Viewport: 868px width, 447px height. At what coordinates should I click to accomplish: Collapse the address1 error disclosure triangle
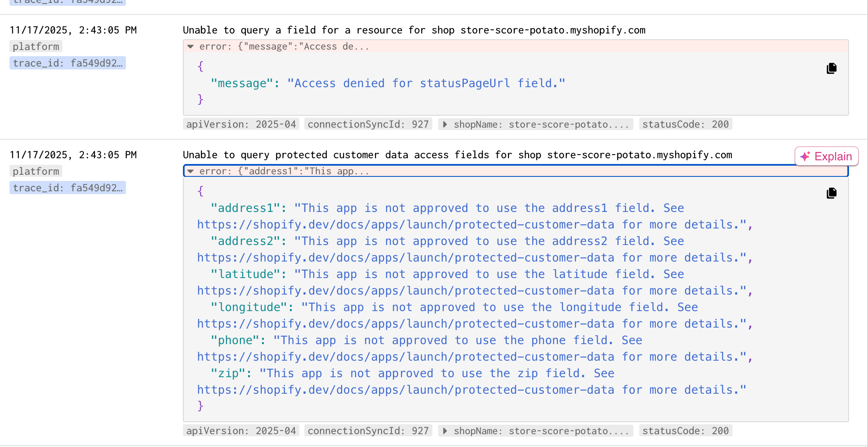190,171
